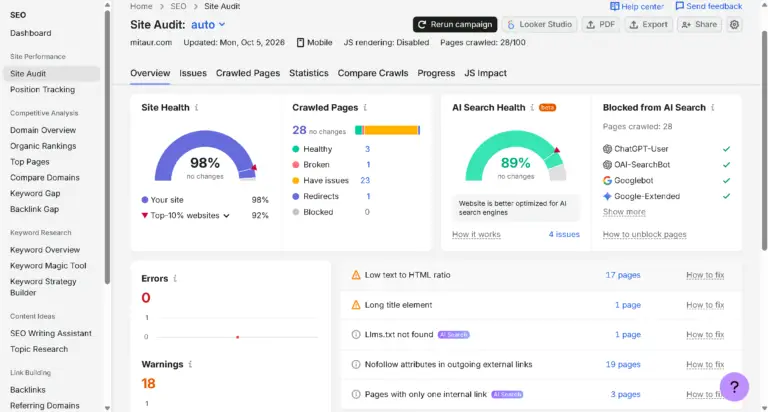Viewport: 768px width, 412px height.
Task: Click AI Search badge on Llms.txt row
Action: coord(454,335)
